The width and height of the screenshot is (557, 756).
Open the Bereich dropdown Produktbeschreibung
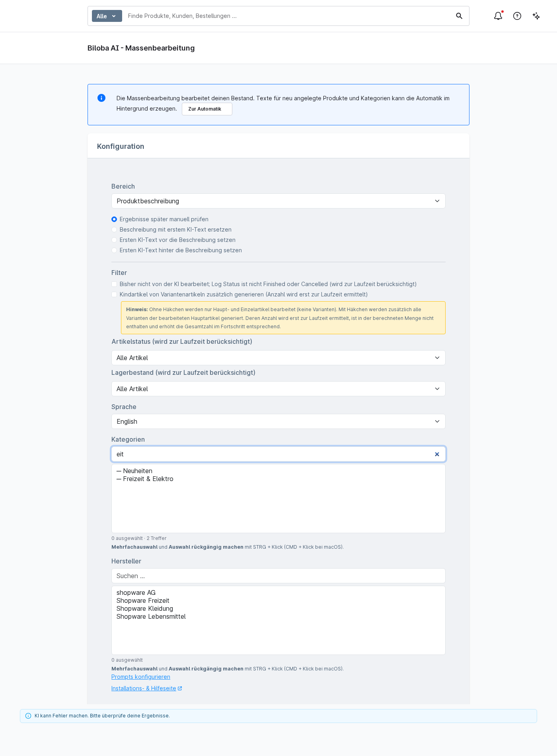click(278, 201)
